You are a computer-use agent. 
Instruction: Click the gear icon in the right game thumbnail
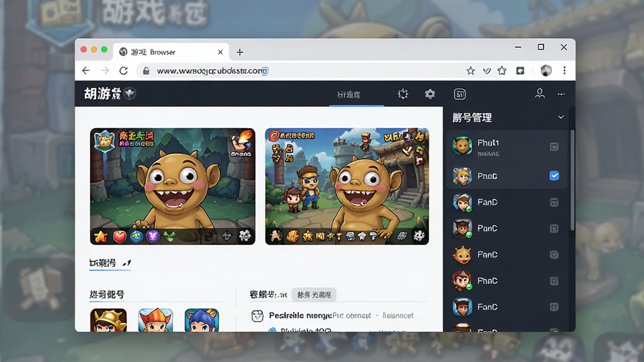click(418, 236)
